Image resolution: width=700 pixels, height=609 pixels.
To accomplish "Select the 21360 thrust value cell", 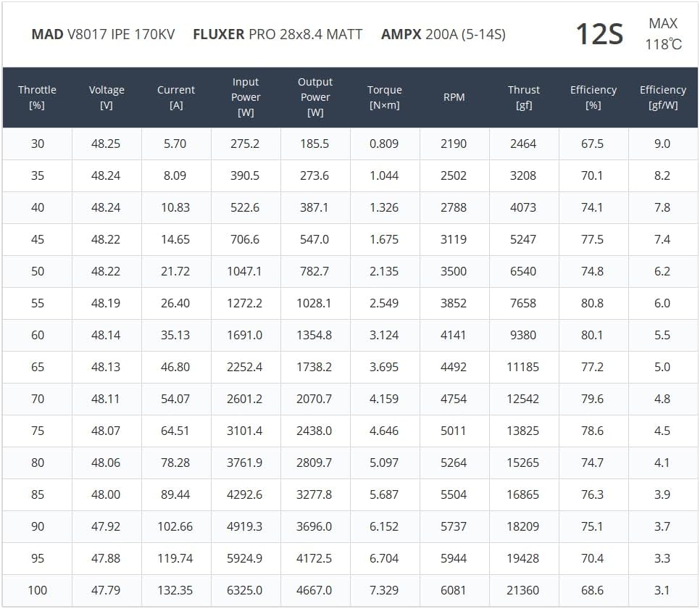I will point(523,590).
